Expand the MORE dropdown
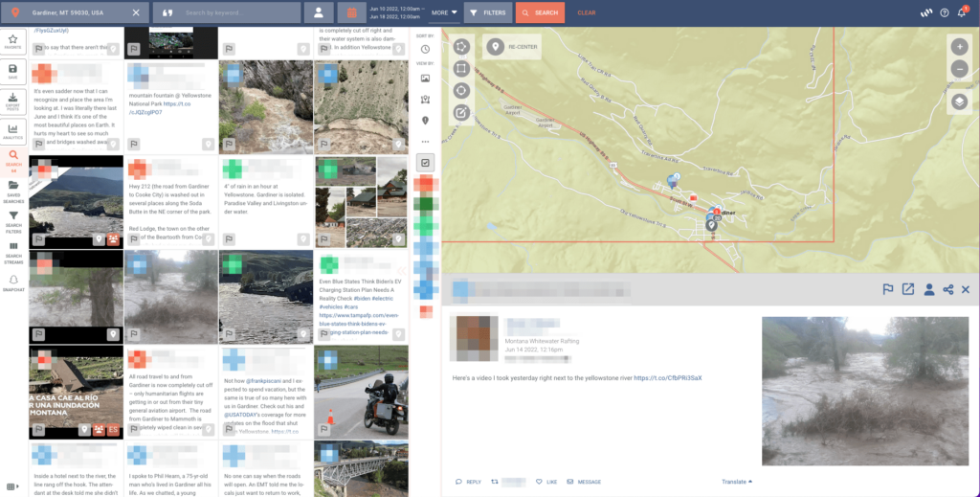This screenshot has width=980, height=497. click(444, 12)
